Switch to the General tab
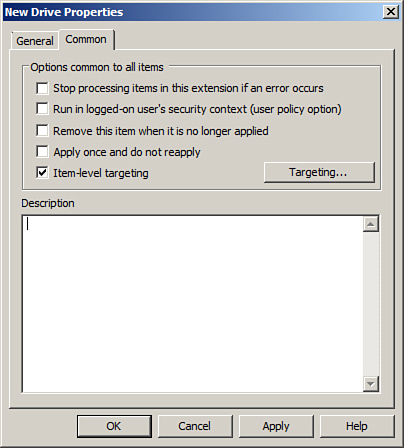This screenshot has width=404, height=448. tap(35, 41)
